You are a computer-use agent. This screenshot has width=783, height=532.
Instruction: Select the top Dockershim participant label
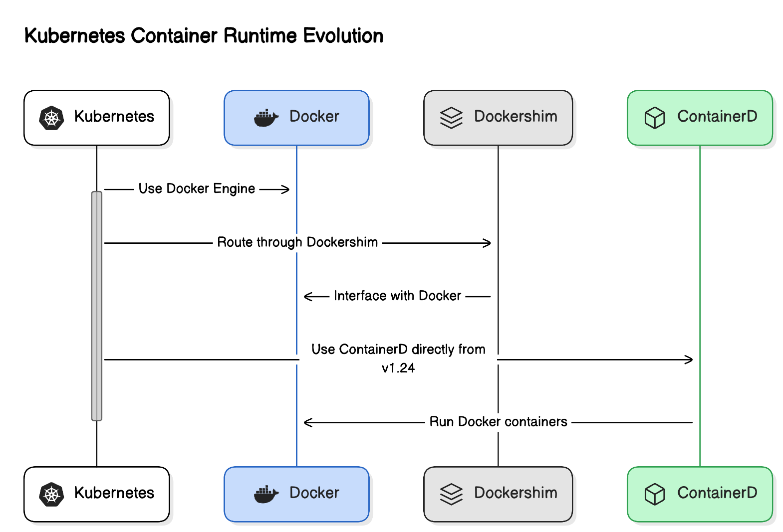pos(516,117)
